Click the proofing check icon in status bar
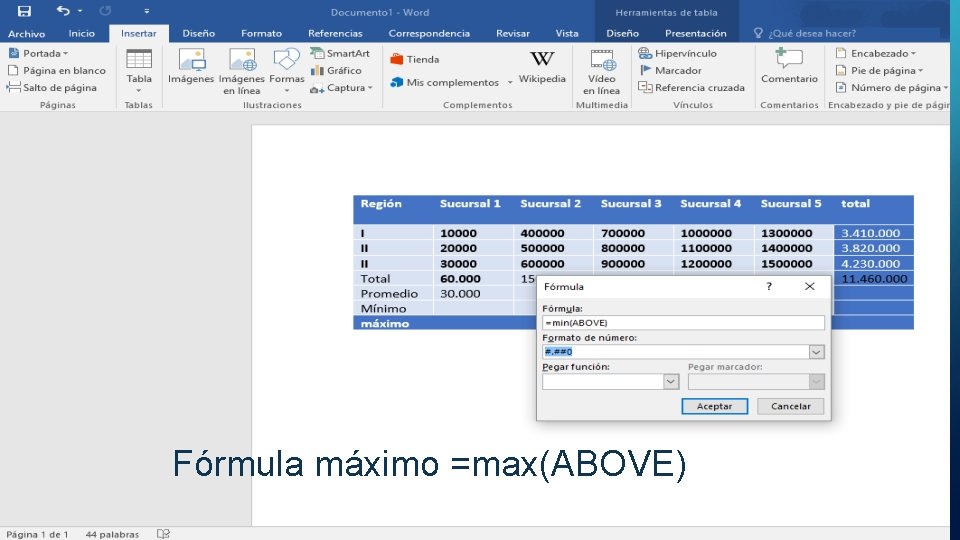 click(163, 534)
